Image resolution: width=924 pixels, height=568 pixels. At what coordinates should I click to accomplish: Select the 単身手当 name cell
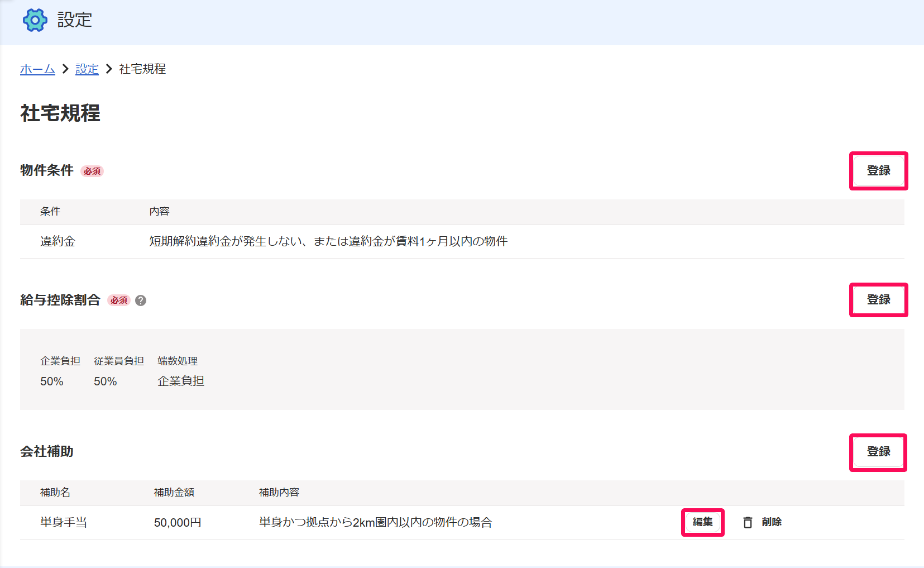point(64,523)
